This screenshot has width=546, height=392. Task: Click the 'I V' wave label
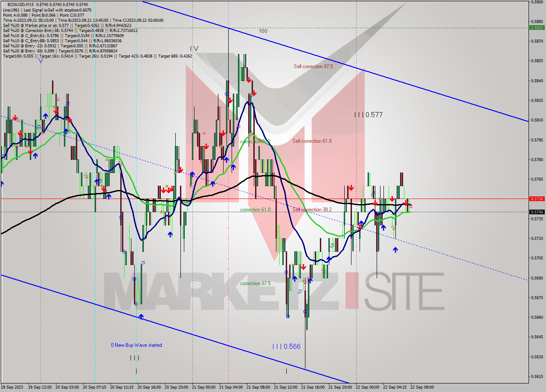tap(195, 49)
